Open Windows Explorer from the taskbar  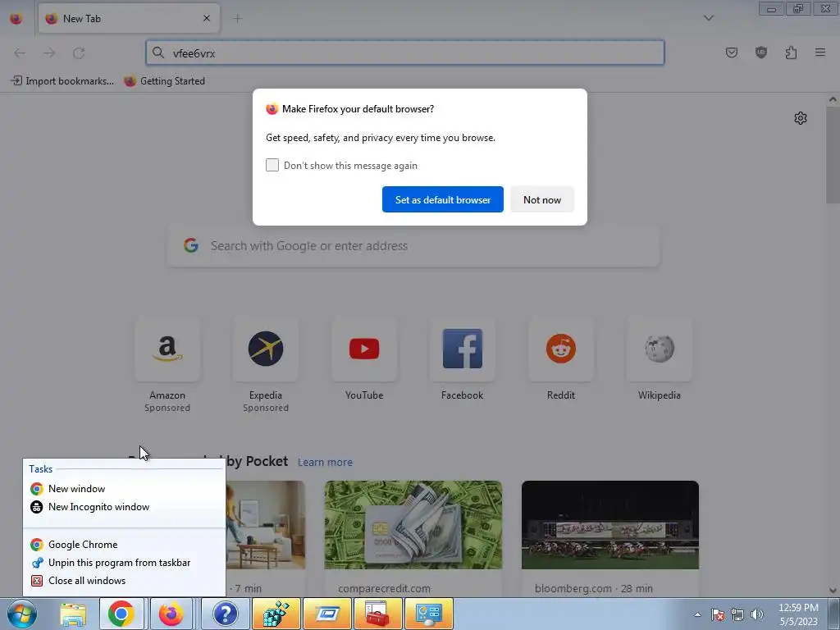coord(73,614)
